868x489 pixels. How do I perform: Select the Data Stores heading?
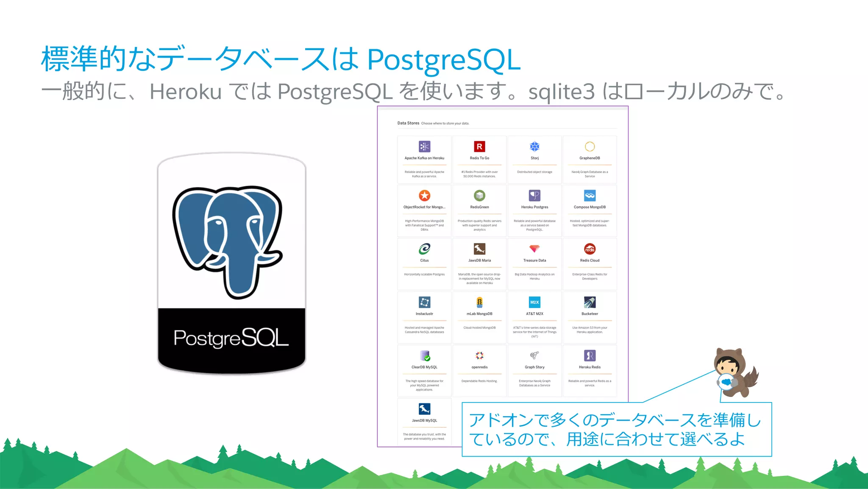408,123
